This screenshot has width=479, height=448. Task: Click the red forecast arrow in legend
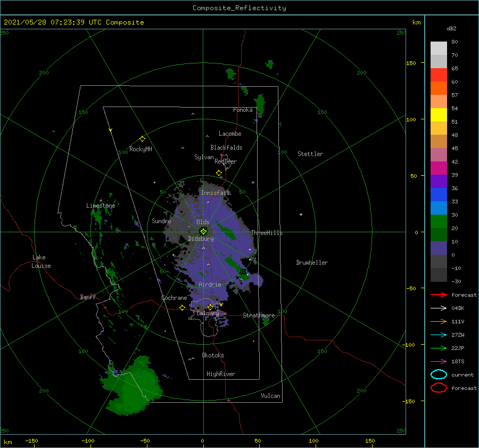pyautogui.click(x=439, y=295)
